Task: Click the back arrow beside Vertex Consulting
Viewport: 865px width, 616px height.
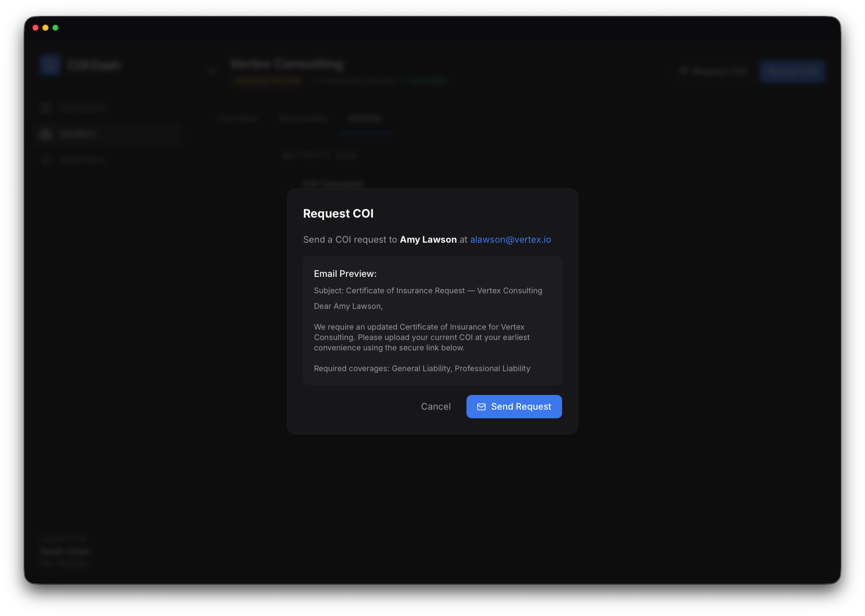Action: (x=212, y=71)
